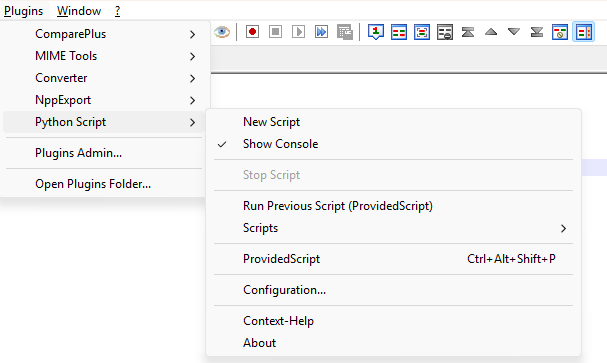Open the Scripts submenu entry

(x=393, y=228)
